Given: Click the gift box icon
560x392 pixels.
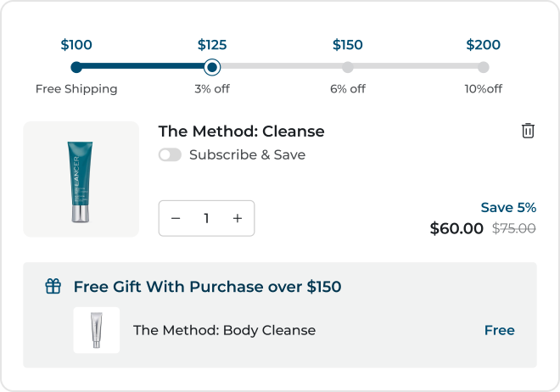Looking at the screenshot, I should pos(53,287).
